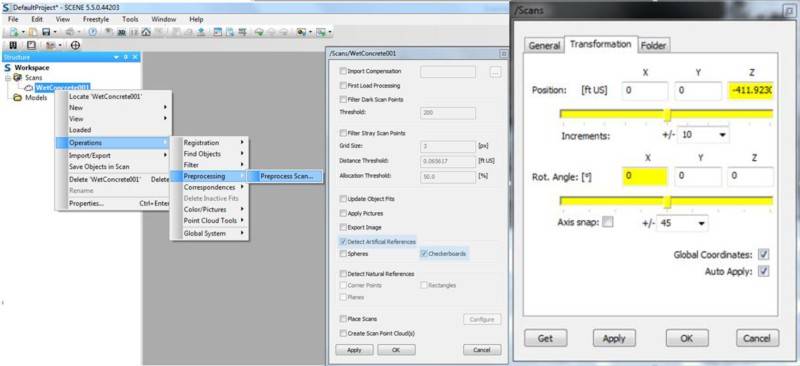800x366 pixels.
Task: Expand the Registration submenu
Action: pyautogui.click(x=209, y=143)
